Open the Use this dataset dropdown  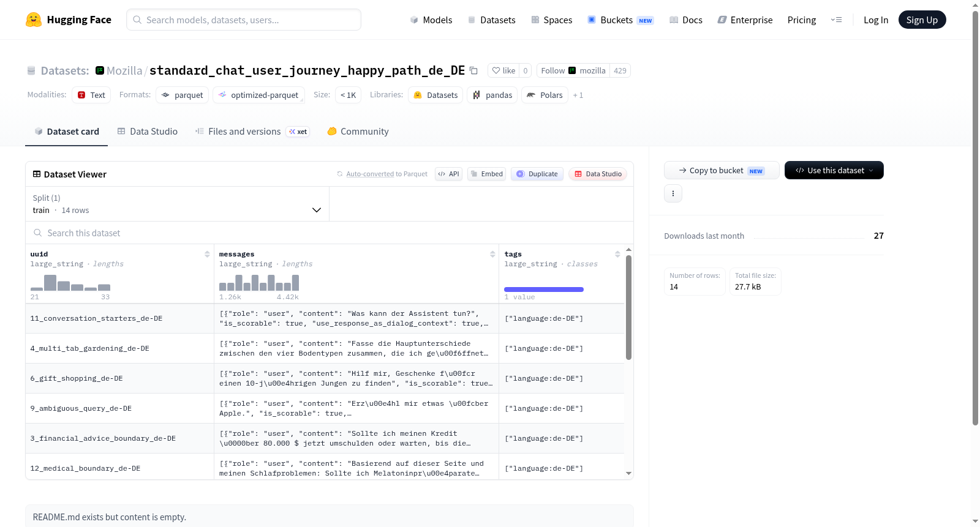(x=834, y=170)
